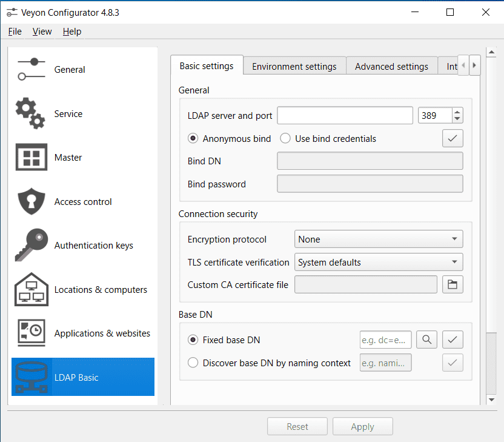Choose Discover base DN by naming context

(193, 363)
